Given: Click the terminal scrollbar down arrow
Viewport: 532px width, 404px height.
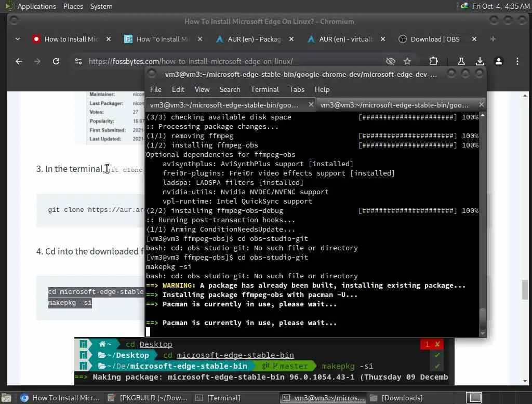Looking at the screenshot, I should tap(483, 334).
